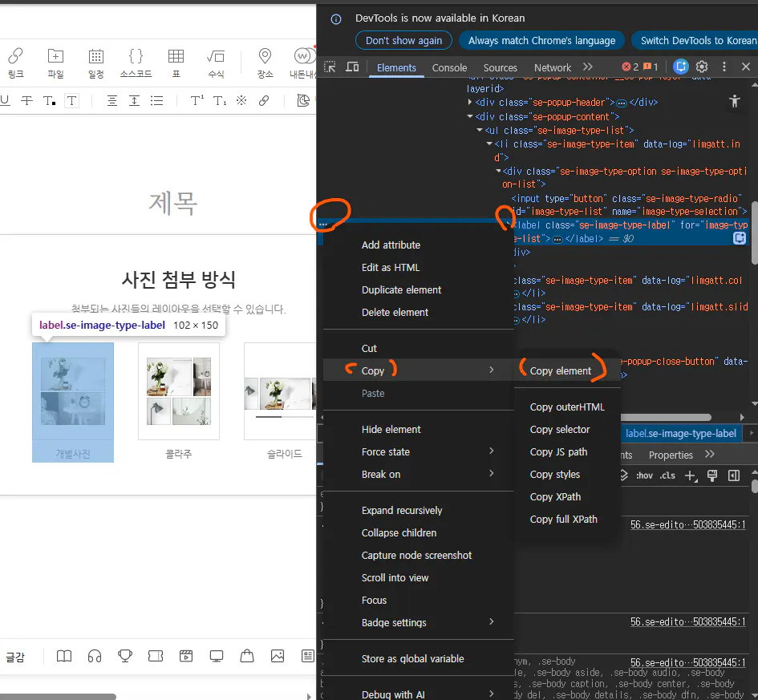The width and height of the screenshot is (758, 700).
Task: Expand the Break on submenu
Action: point(491,473)
